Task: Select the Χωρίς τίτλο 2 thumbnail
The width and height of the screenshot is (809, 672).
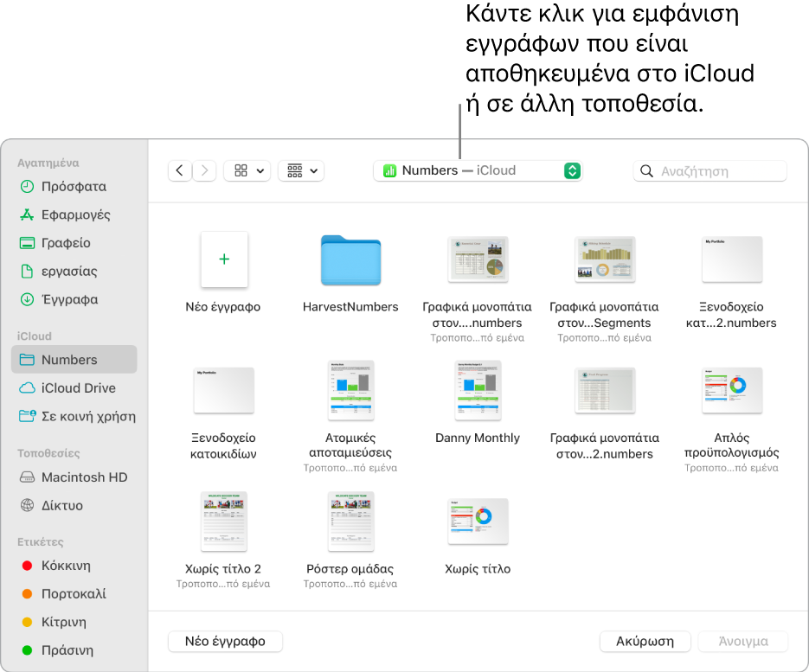Action: pyautogui.click(x=224, y=522)
